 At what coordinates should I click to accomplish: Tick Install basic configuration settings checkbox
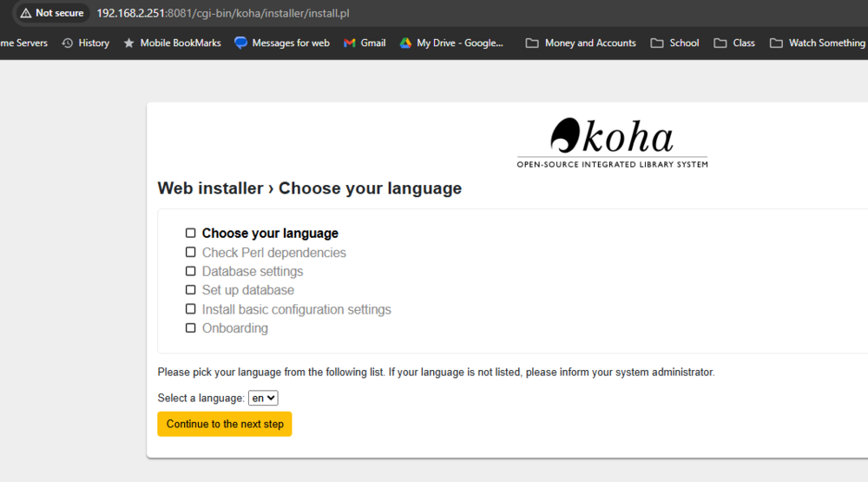point(190,309)
